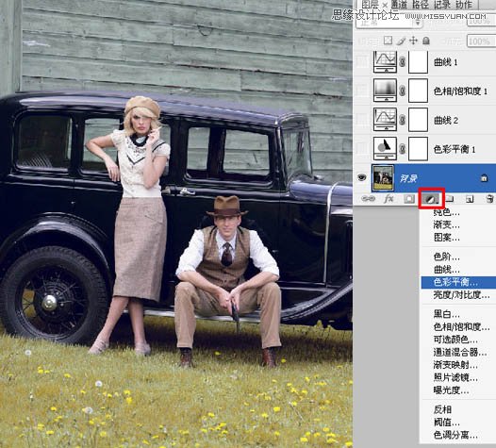
Task: Click the chain link on 曲线 1 layer
Action: pyautogui.click(x=403, y=61)
